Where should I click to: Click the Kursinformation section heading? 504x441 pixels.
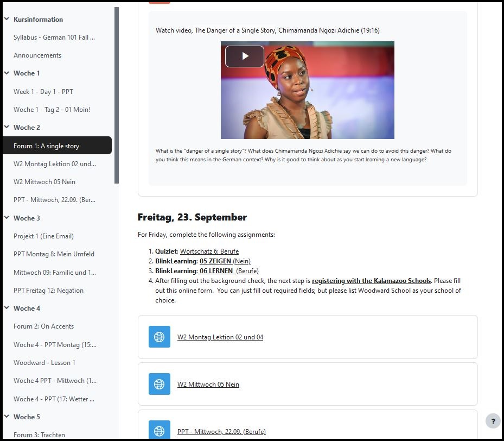coord(39,20)
